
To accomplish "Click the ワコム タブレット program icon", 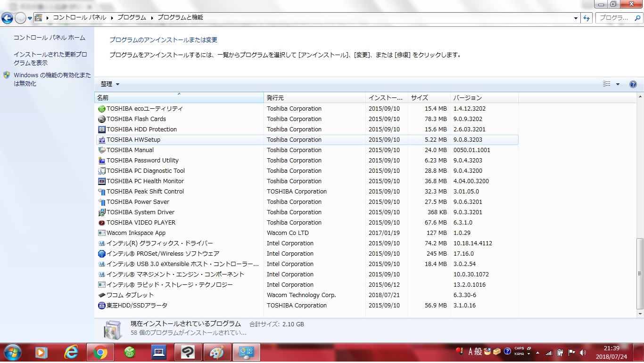I will tap(102, 295).
